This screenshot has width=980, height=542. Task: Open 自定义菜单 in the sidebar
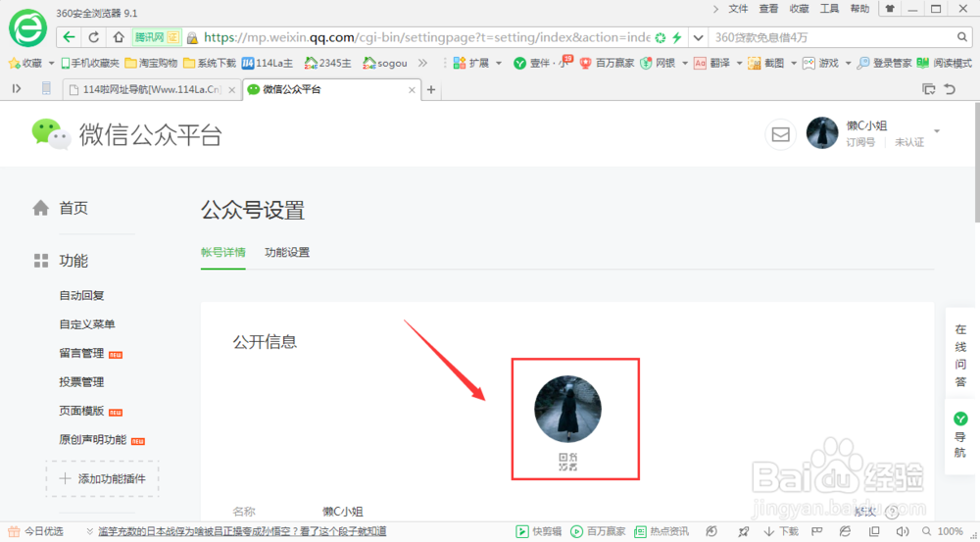point(87,324)
